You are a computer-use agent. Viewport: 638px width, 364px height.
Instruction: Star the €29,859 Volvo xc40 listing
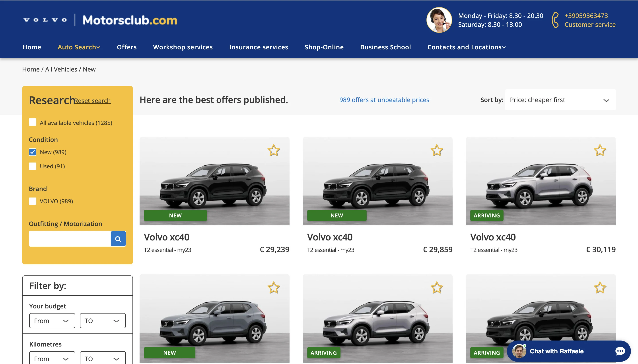[437, 150]
